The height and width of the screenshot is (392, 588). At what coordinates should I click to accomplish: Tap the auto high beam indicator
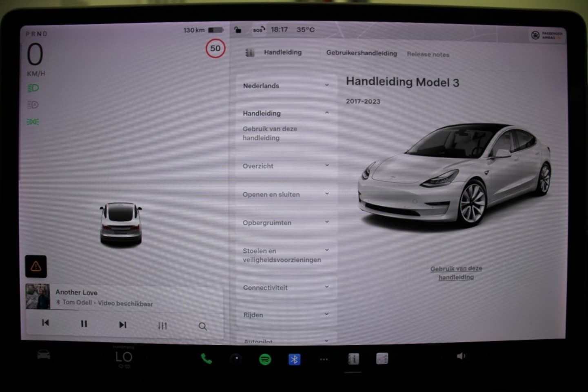[33, 105]
